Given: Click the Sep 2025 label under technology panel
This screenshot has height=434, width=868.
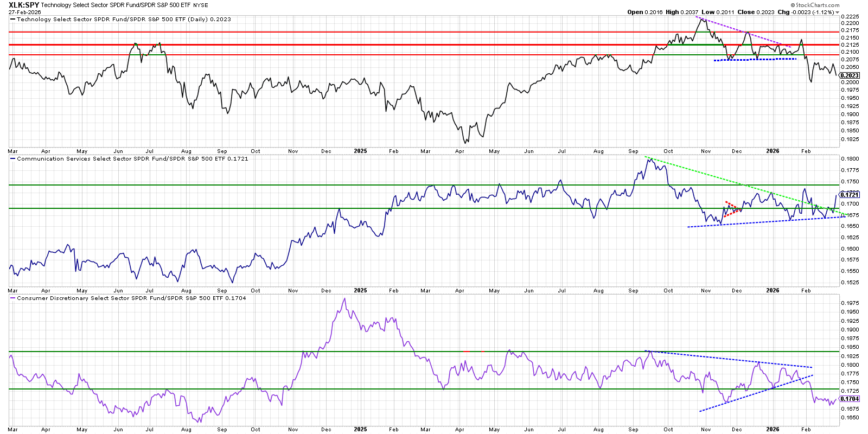Looking at the screenshot, I should click(x=633, y=151).
